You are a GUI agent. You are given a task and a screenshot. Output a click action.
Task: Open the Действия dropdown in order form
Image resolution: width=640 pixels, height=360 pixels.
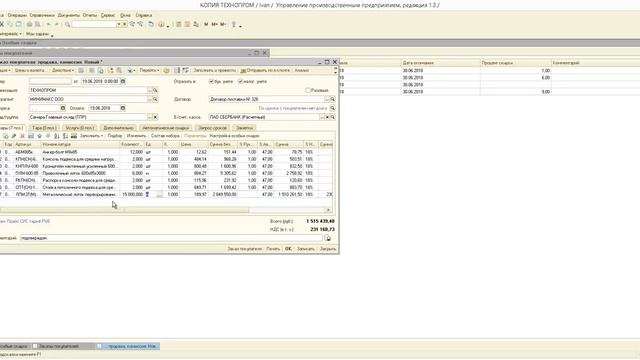[63, 71]
